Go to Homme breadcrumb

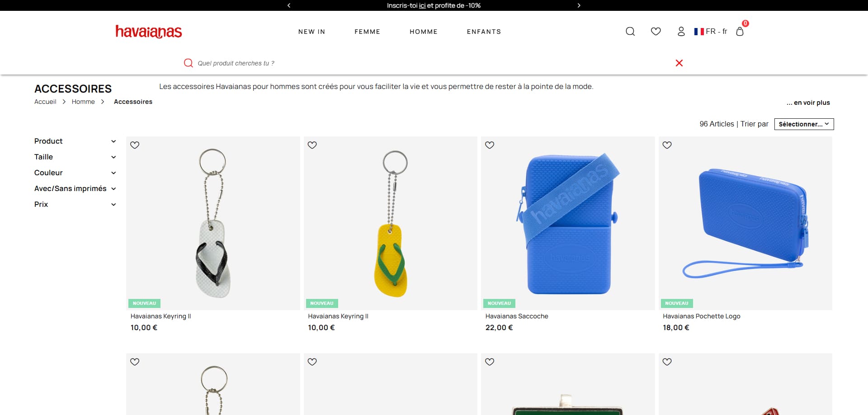pos(83,102)
